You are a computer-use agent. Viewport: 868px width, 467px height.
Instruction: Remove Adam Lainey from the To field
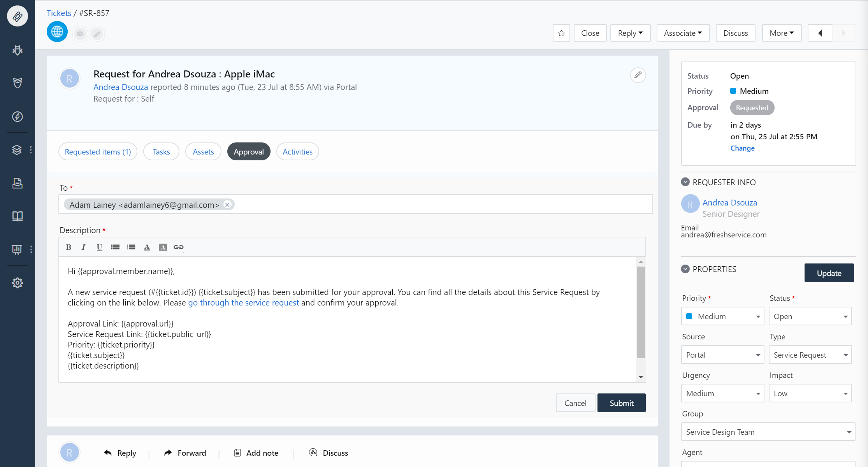tap(227, 204)
